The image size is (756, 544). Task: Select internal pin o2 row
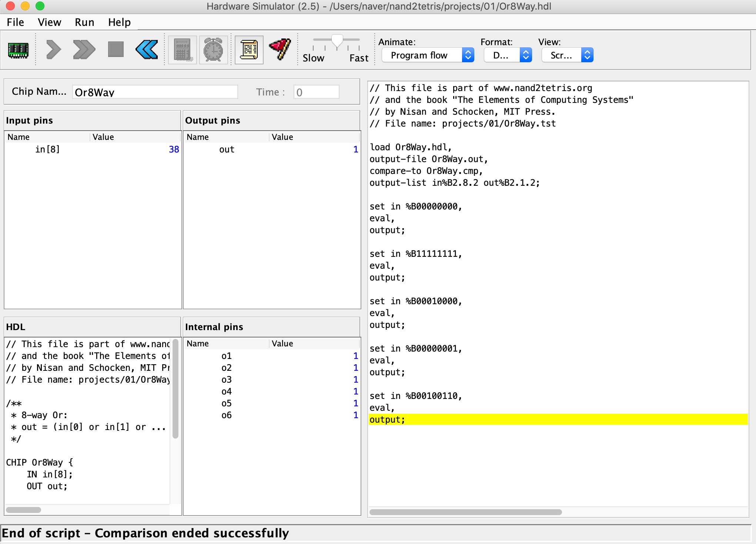tap(272, 367)
